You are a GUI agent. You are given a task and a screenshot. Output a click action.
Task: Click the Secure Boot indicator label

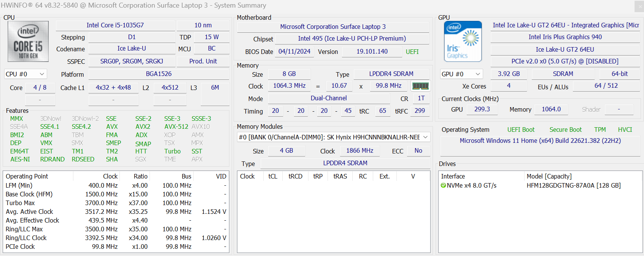click(x=565, y=130)
